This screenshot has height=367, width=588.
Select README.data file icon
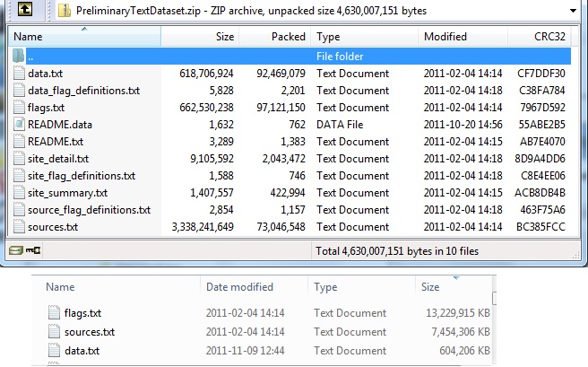[x=19, y=124]
